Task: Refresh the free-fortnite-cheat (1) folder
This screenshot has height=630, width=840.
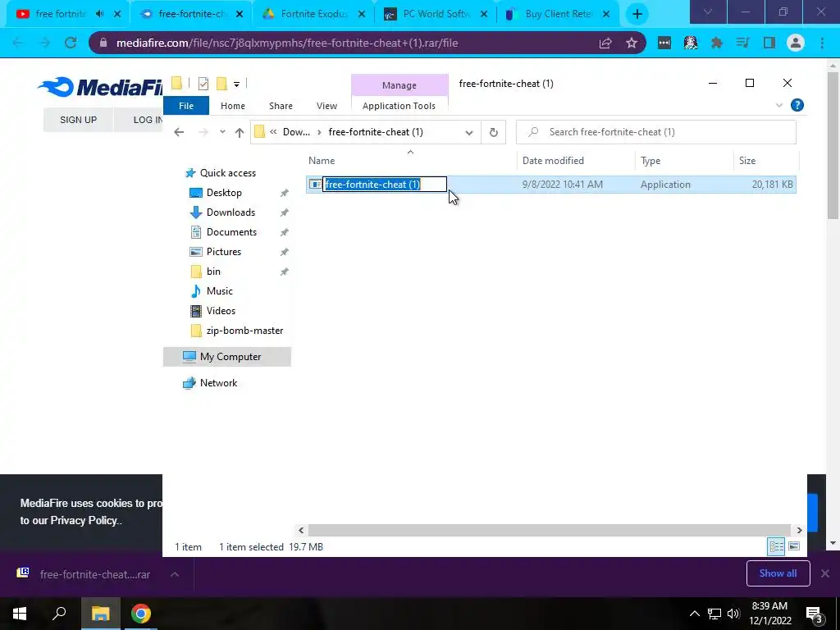Action: 493,132
